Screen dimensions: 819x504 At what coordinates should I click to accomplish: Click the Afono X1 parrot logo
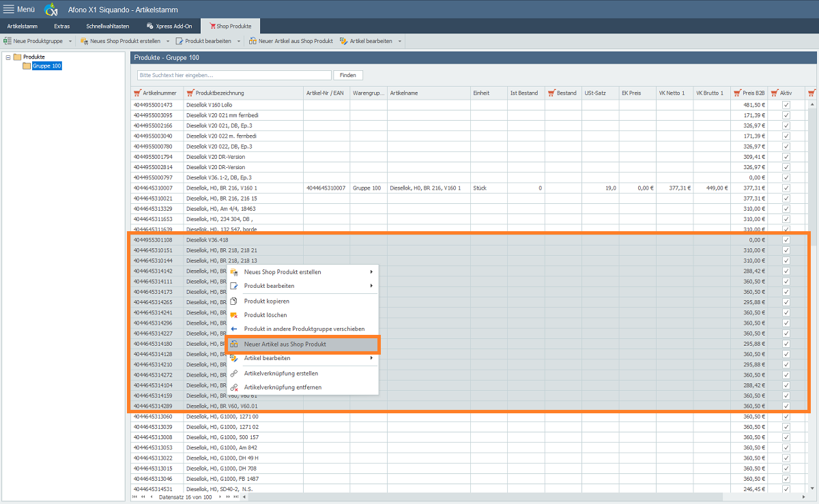click(51, 10)
